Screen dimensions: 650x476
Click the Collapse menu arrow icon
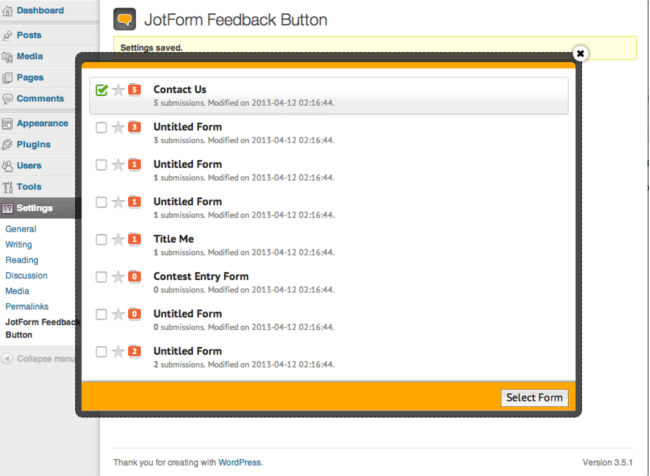coord(7,358)
